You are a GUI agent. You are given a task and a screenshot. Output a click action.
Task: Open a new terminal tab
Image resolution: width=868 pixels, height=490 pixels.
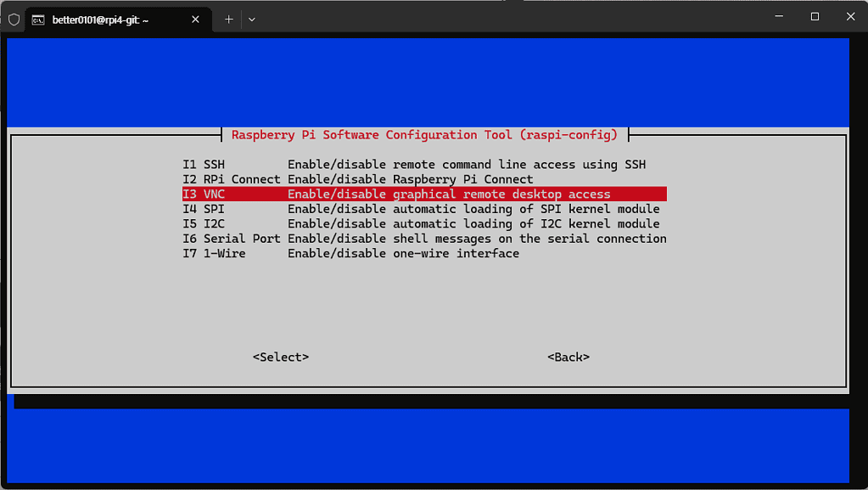228,19
